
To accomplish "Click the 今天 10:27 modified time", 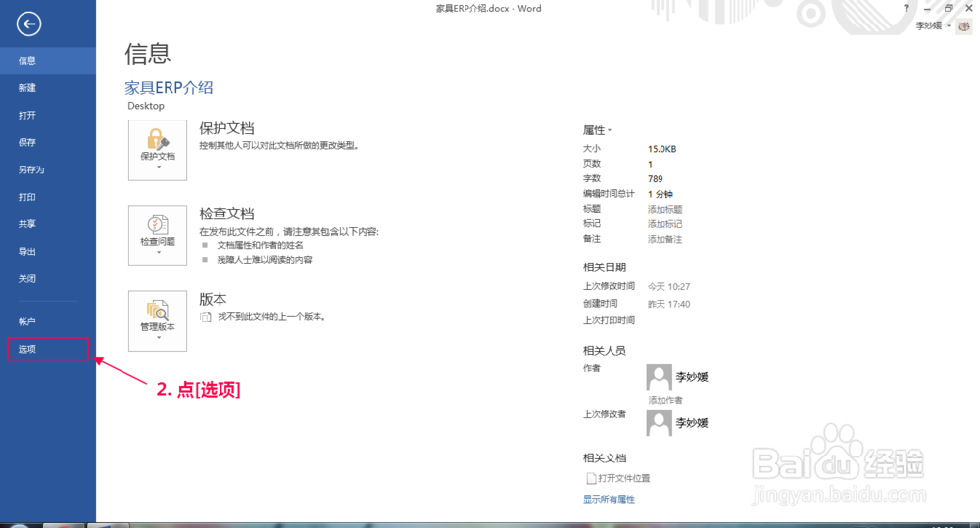I will click(668, 287).
